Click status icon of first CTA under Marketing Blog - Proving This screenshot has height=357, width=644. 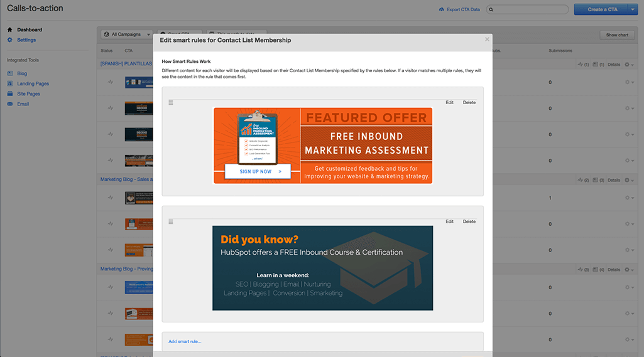[111, 287]
